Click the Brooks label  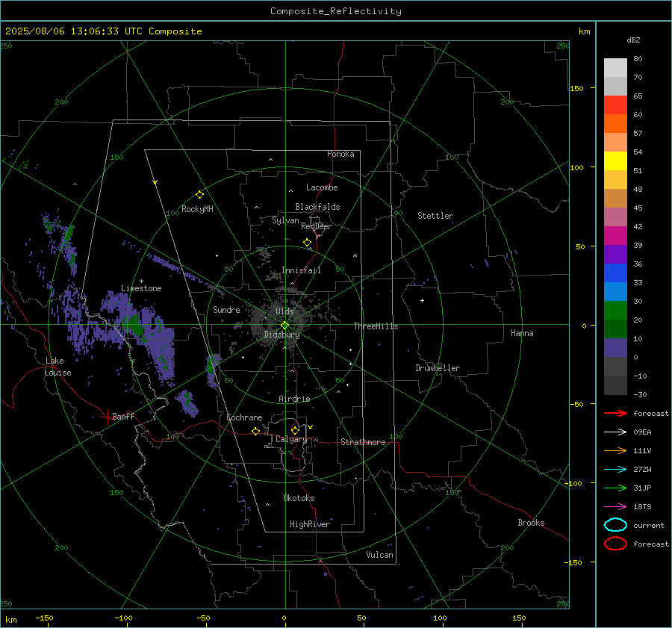(531, 523)
